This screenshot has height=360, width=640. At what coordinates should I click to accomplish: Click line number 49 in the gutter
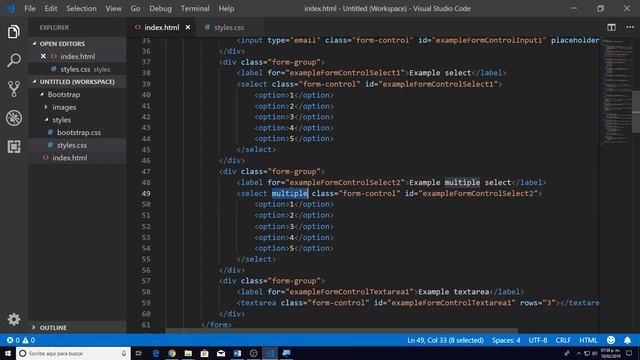[146, 193]
